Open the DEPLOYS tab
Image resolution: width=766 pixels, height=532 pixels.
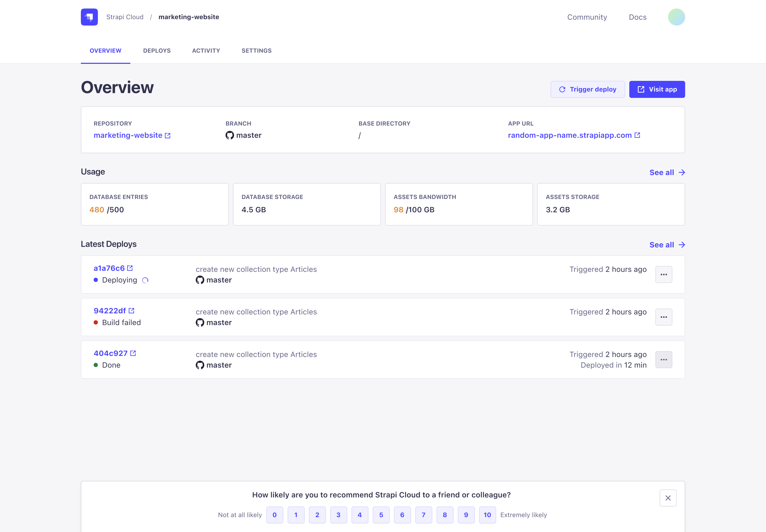(157, 50)
